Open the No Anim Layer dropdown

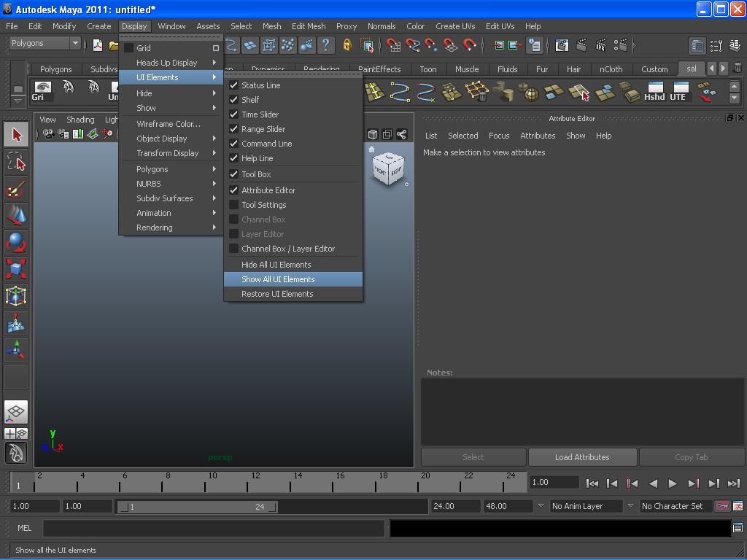587,506
